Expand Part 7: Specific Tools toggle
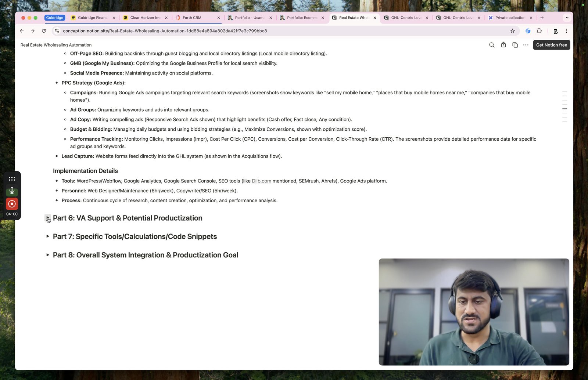588x380 pixels. click(x=48, y=236)
